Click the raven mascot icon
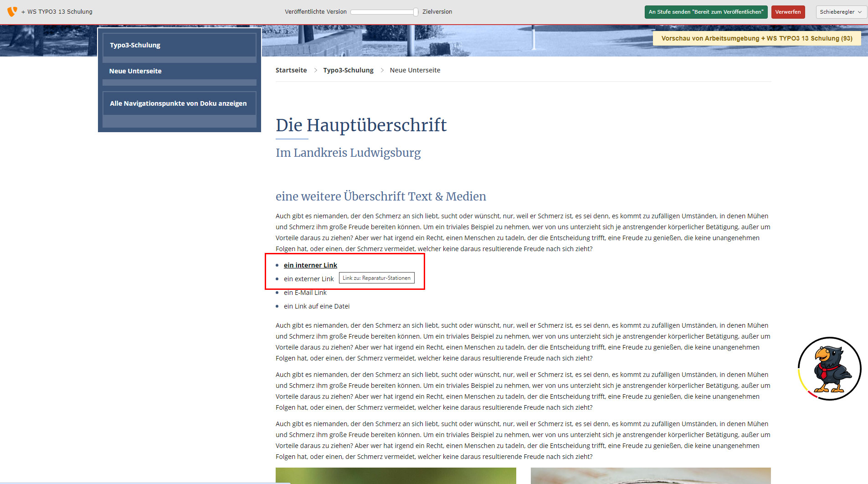The height and width of the screenshot is (484, 868). (x=829, y=368)
